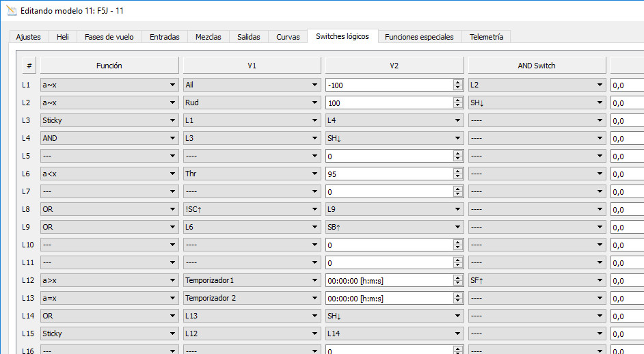Click the L4 row label
Screen dimensions: 644x354
click(x=27, y=139)
